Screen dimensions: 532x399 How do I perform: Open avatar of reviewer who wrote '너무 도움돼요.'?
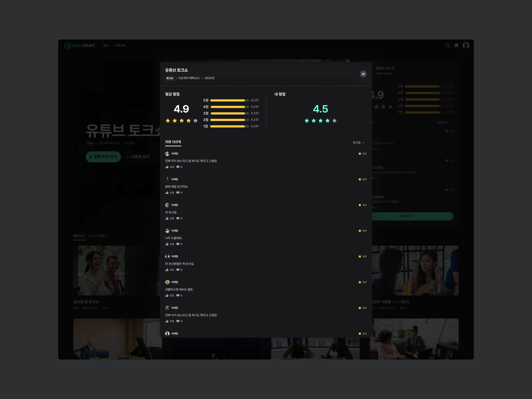pyautogui.click(x=167, y=231)
